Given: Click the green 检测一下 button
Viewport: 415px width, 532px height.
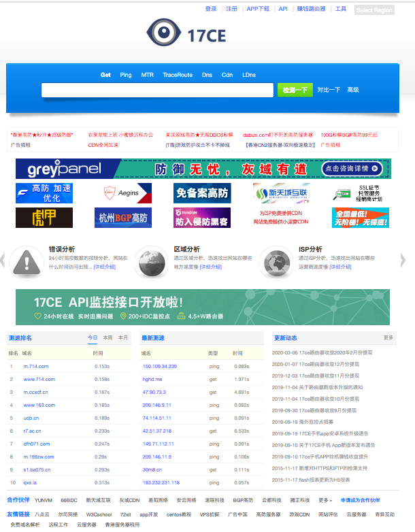Looking at the screenshot, I should pyautogui.click(x=295, y=90).
